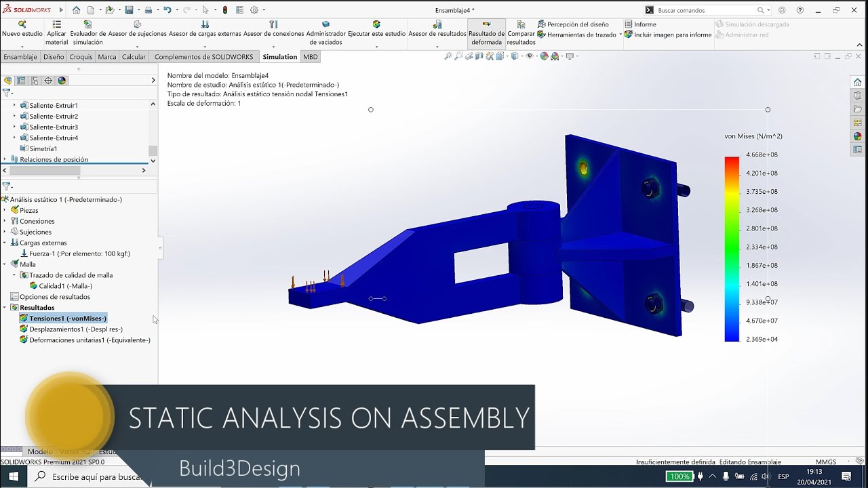Expand Saliente-Extruir3 feature
The image size is (868, 488).
pos(14,127)
